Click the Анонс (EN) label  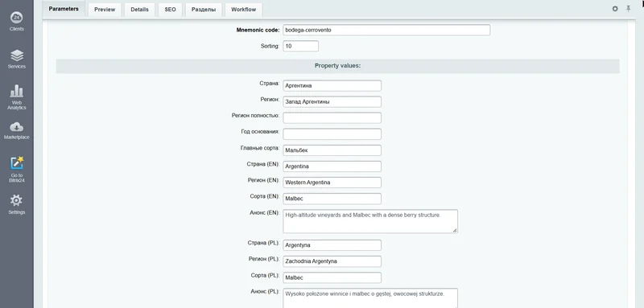pyautogui.click(x=265, y=212)
